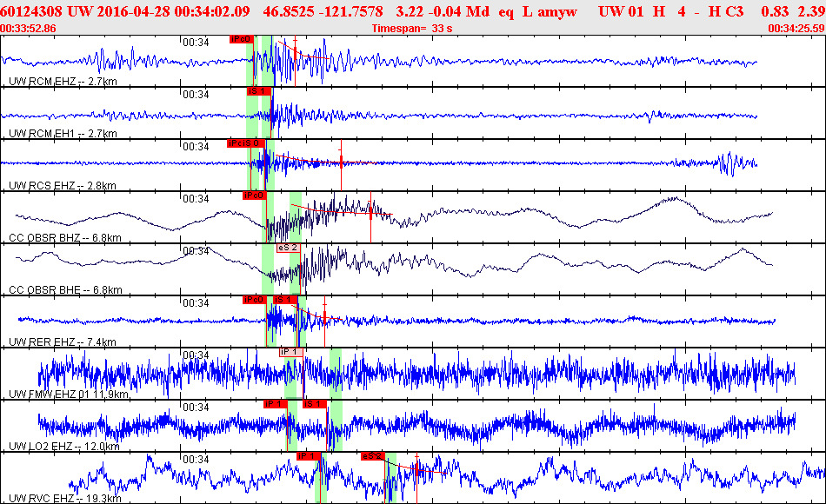This screenshot has width=826, height=504.
Task: Click the 00:34 time tick on RCS EHZ trace
Action: [196, 147]
